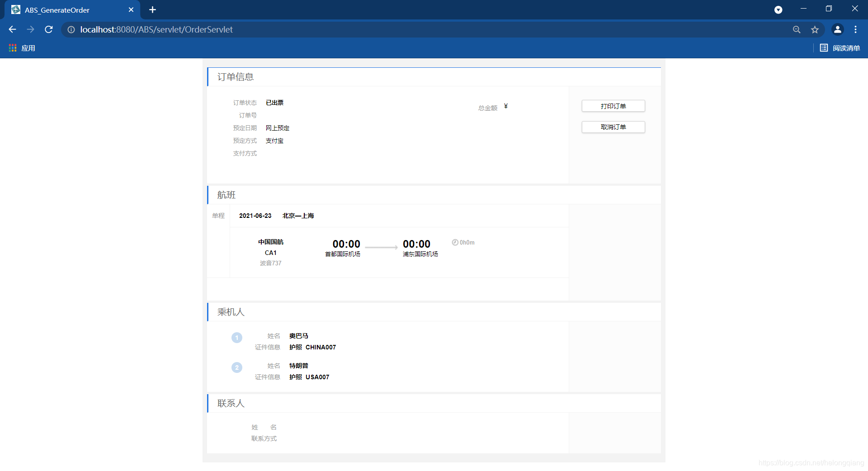The width and height of the screenshot is (868, 471).
Task: Click flight date 2021-06-23
Action: pos(255,216)
